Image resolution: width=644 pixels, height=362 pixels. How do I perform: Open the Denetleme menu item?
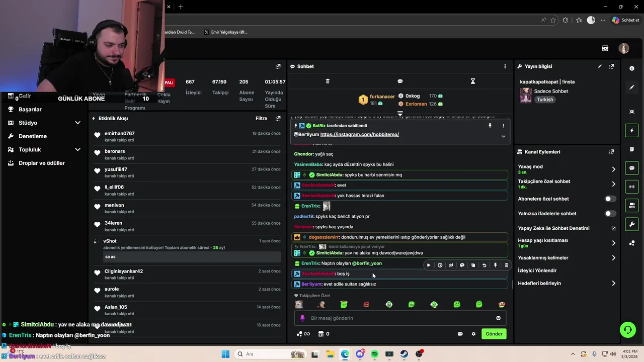coord(33,136)
